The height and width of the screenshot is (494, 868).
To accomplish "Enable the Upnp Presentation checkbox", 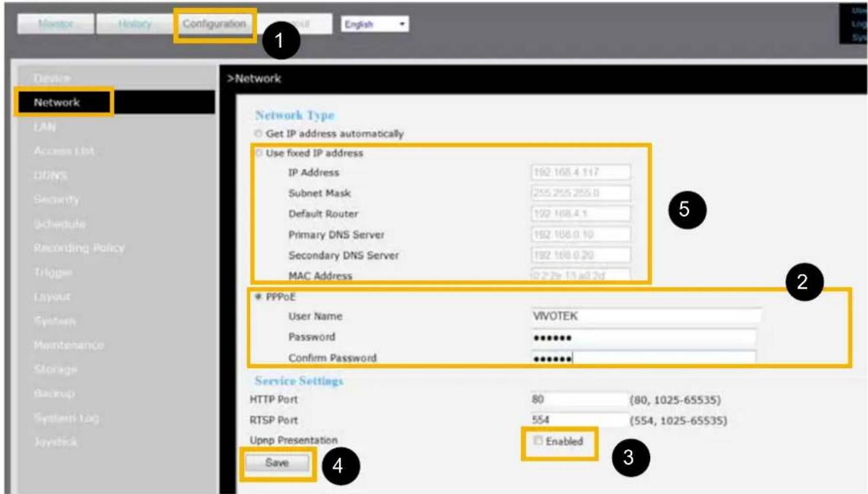I will pos(537,442).
